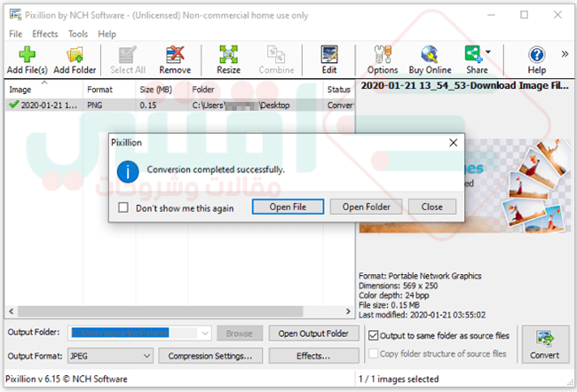Image resolution: width=577 pixels, height=392 pixels.
Task: Click the Add Folder toolbar icon
Action: point(75,54)
